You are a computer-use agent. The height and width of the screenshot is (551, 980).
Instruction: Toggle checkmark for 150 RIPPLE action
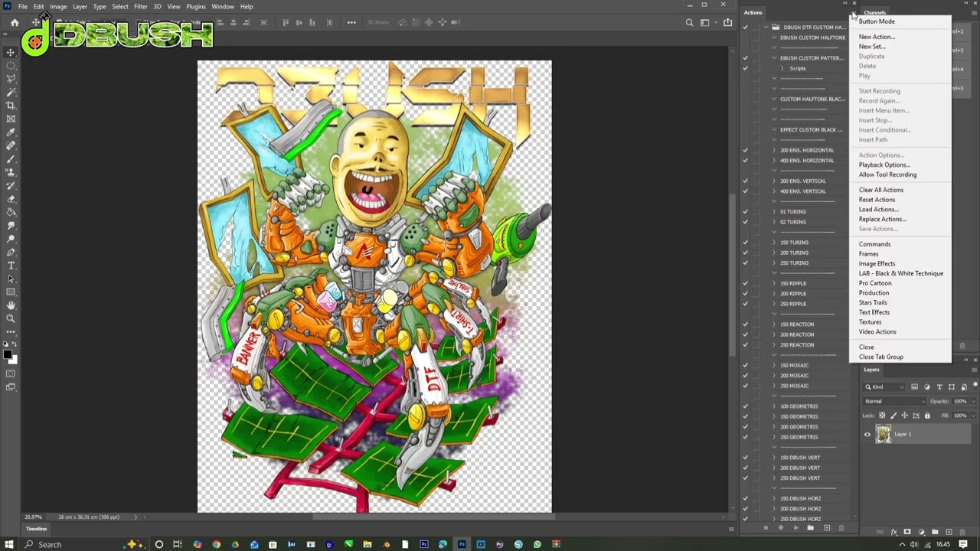tap(745, 283)
